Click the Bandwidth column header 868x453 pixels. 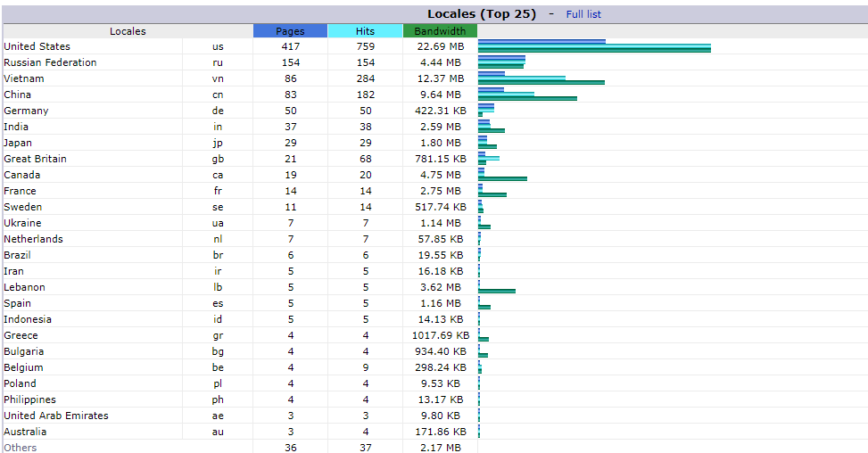tap(440, 31)
